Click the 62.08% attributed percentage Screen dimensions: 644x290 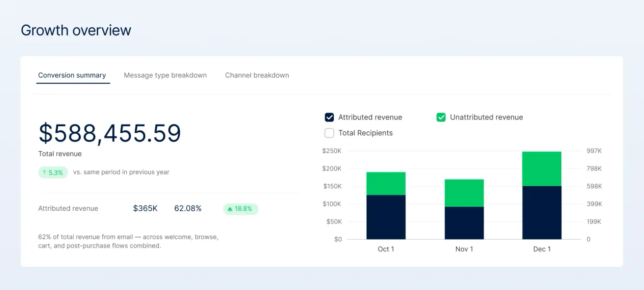pos(188,209)
